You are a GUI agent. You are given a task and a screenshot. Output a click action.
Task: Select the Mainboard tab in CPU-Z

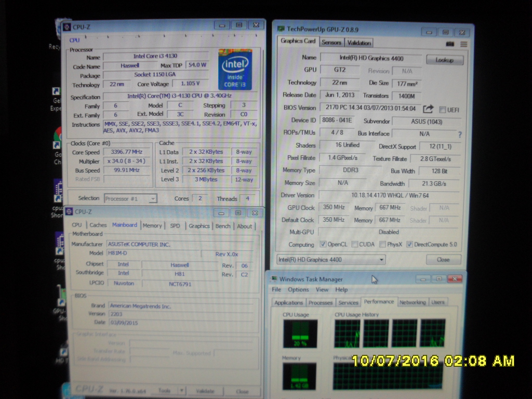125,225
